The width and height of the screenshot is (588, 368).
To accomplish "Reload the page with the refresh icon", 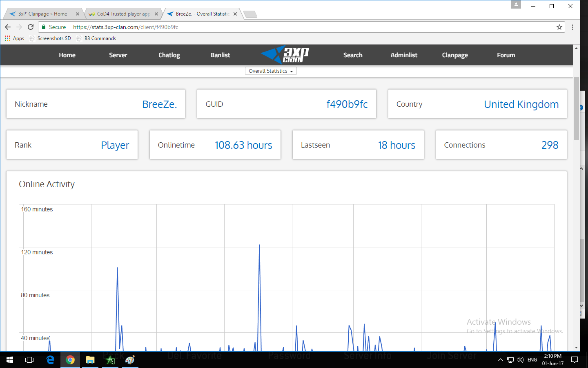I will tap(31, 27).
